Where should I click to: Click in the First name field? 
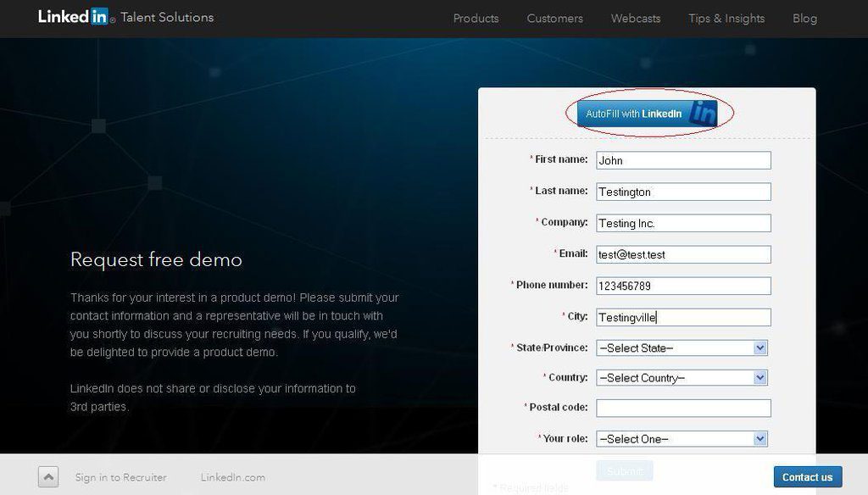pyautogui.click(x=683, y=160)
